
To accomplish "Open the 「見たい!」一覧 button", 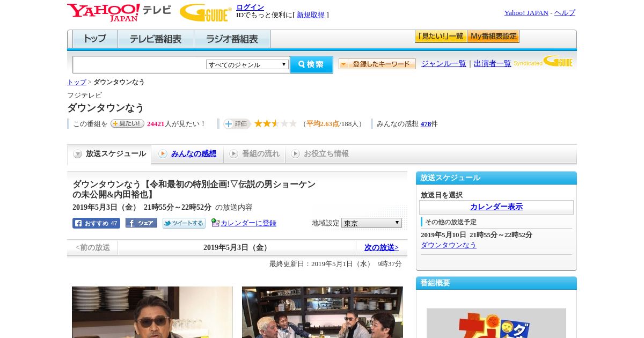I will tap(441, 36).
